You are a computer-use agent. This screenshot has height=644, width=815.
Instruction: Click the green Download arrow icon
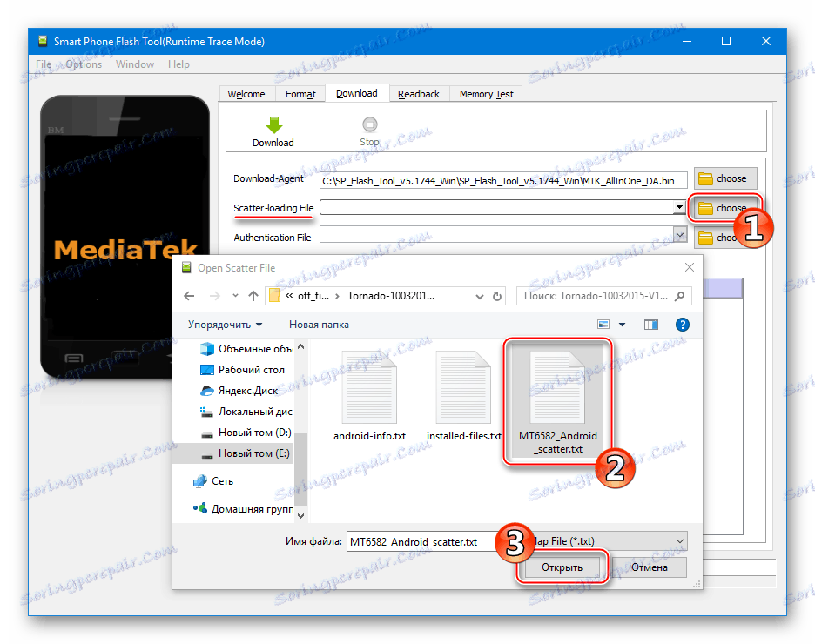coord(274,124)
